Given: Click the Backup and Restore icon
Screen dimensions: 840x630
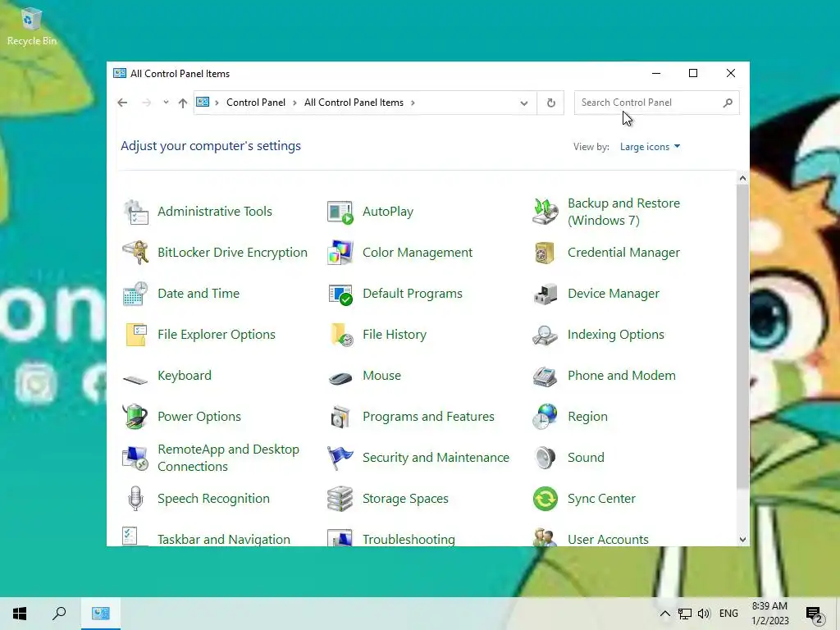Looking at the screenshot, I should click(x=546, y=212).
